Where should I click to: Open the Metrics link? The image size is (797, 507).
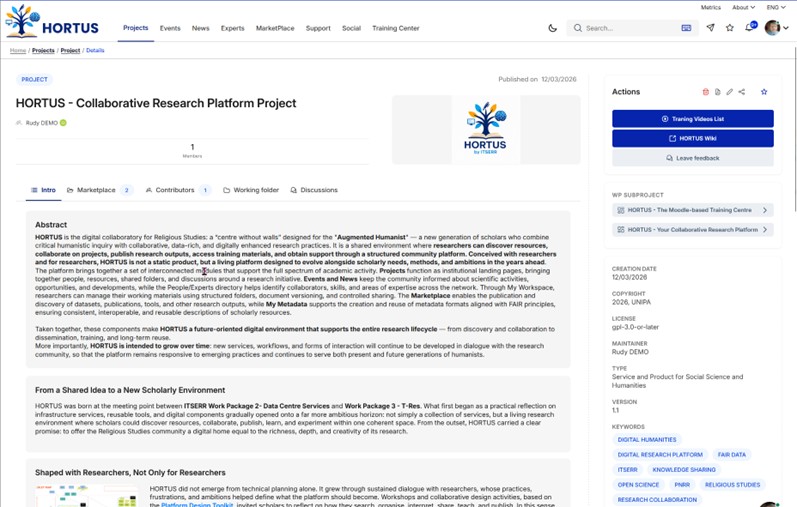click(710, 8)
